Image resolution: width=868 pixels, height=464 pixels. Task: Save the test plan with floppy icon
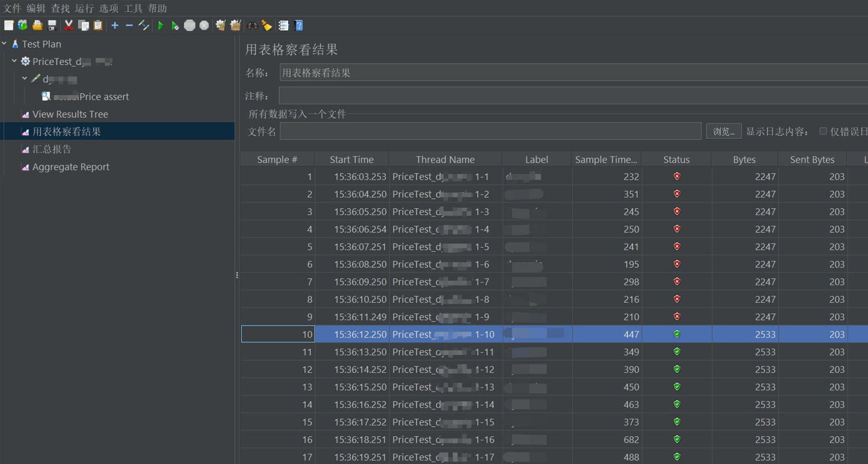(x=52, y=26)
